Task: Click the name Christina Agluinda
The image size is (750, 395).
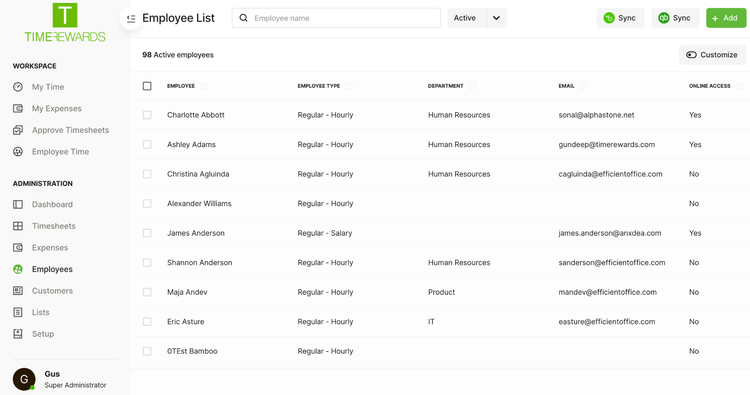Action: [x=198, y=174]
